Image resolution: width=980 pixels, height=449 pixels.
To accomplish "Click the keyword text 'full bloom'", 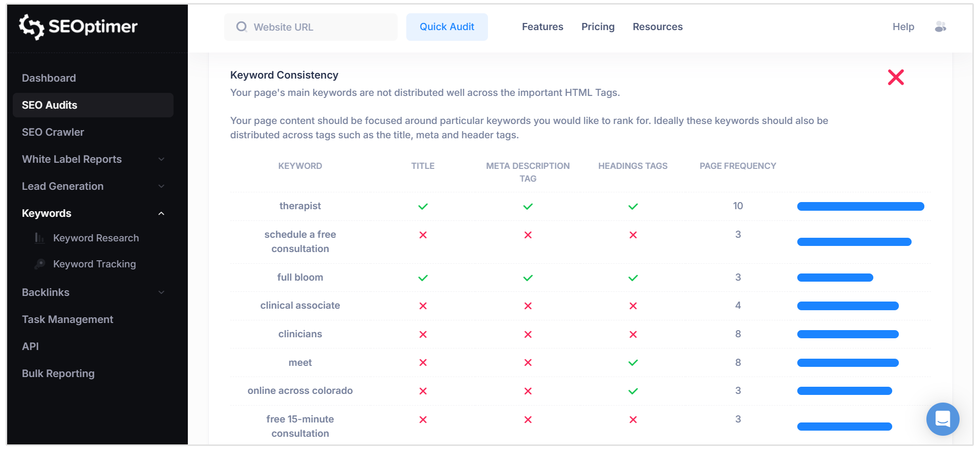I will click(x=300, y=277).
